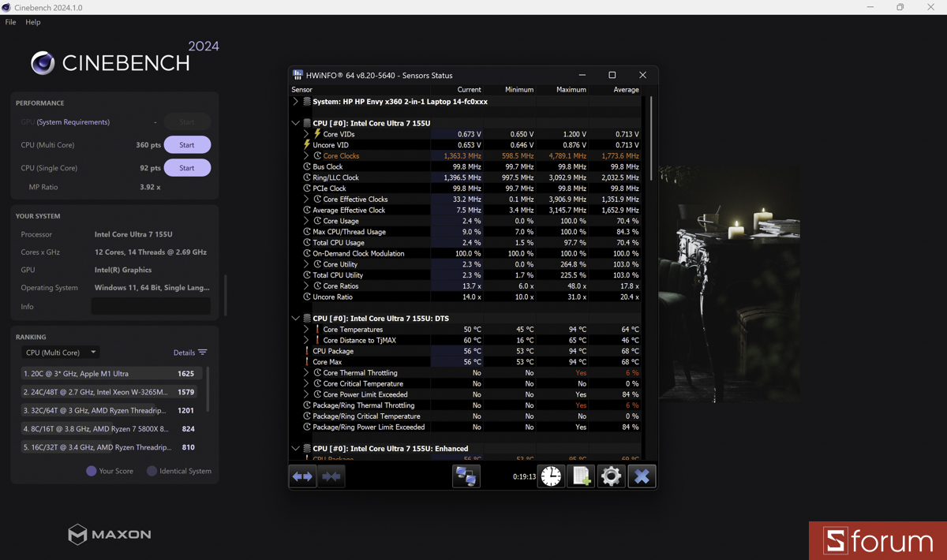This screenshot has height=560, width=947.
Task: Expand the Core Effective Clocks row
Action: tap(306, 200)
